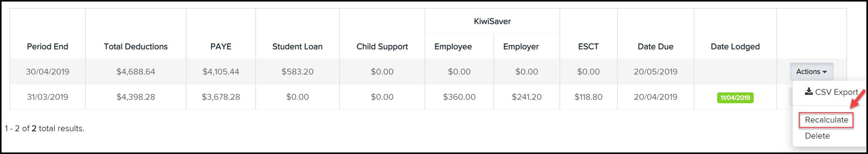Click the Date Lodged column header
The width and height of the screenshot is (868, 154).
click(735, 47)
